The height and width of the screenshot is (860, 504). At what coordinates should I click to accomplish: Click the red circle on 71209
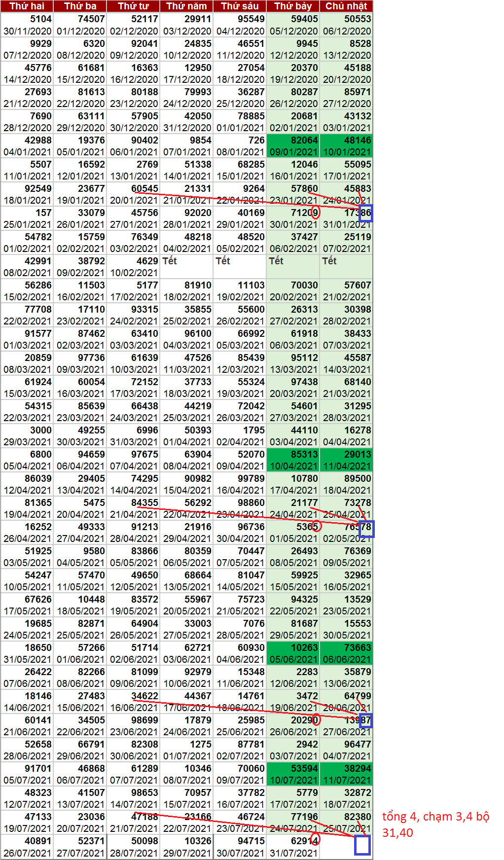(x=316, y=213)
